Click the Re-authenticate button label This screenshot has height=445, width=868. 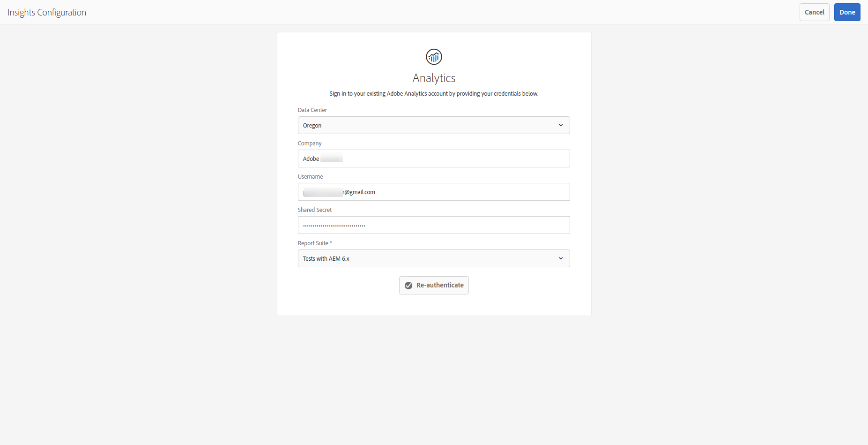pyautogui.click(x=440, y=285)
